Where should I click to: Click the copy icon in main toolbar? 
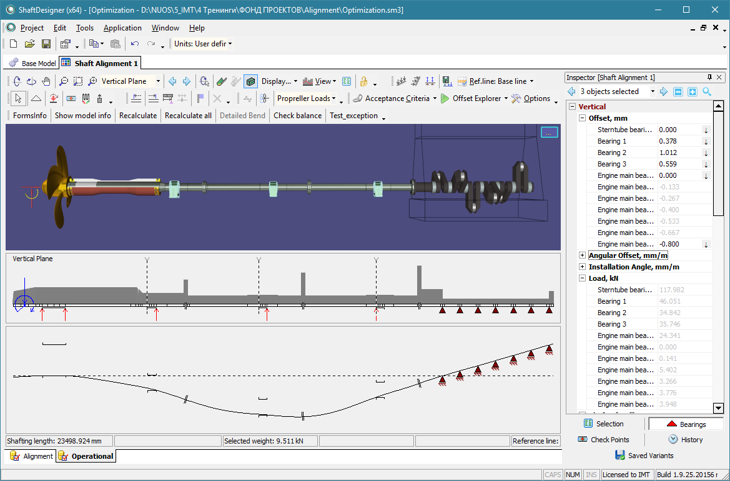[94, 44]
